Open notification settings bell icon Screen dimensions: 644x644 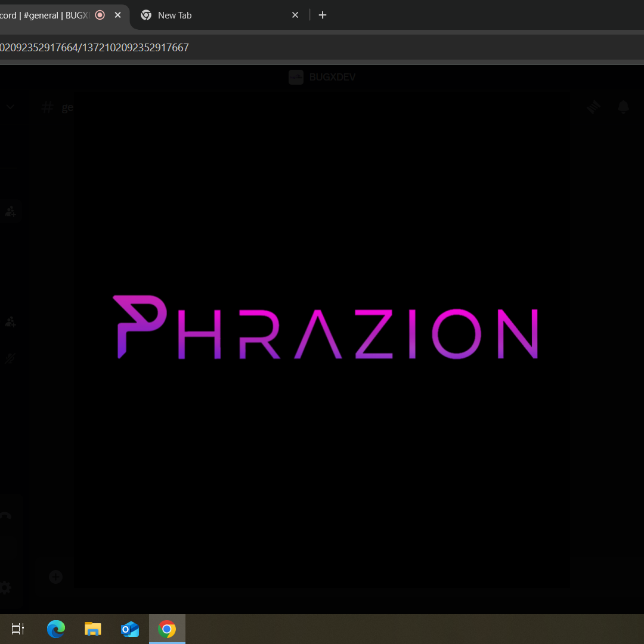623,107
